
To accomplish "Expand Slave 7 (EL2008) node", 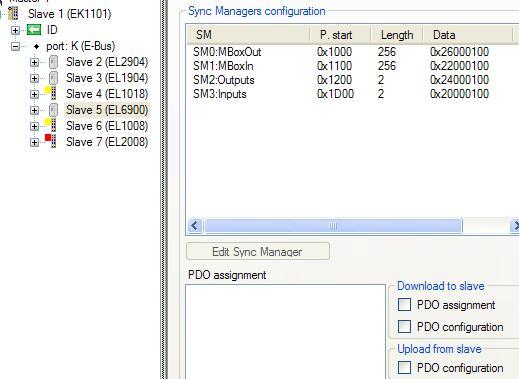I will coord(34,142).
